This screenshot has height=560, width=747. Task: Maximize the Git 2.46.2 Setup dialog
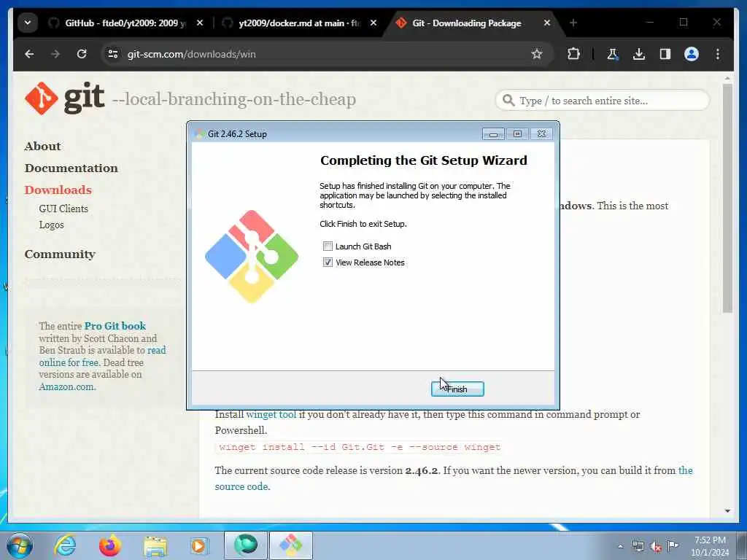pos(517,134)
